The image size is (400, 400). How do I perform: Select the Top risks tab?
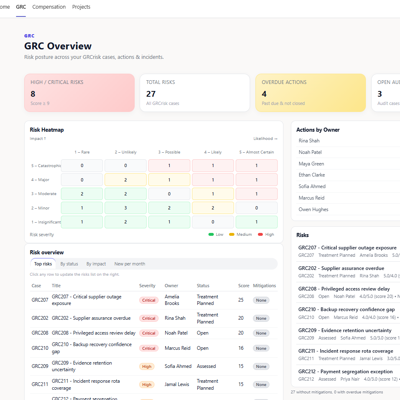click(43, 264)
